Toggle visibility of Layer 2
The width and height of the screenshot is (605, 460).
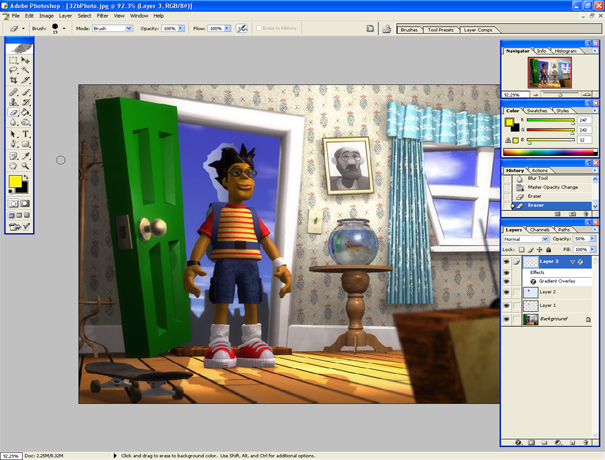506,292
